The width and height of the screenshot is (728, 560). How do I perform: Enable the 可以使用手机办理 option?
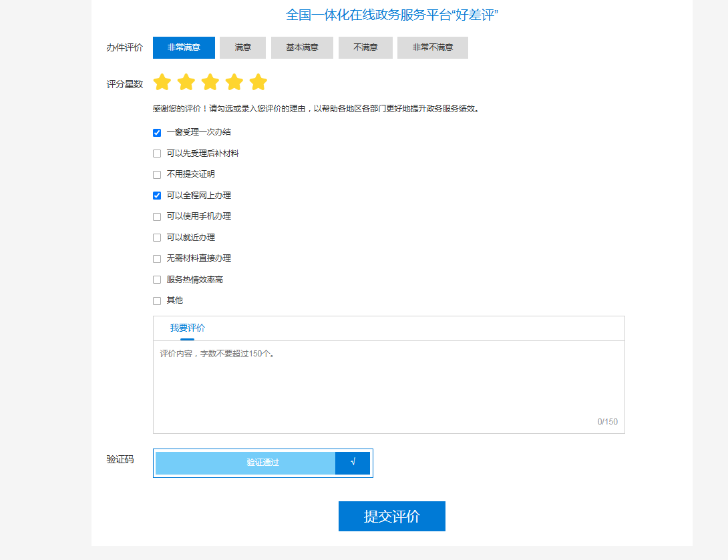click(157, 216)
